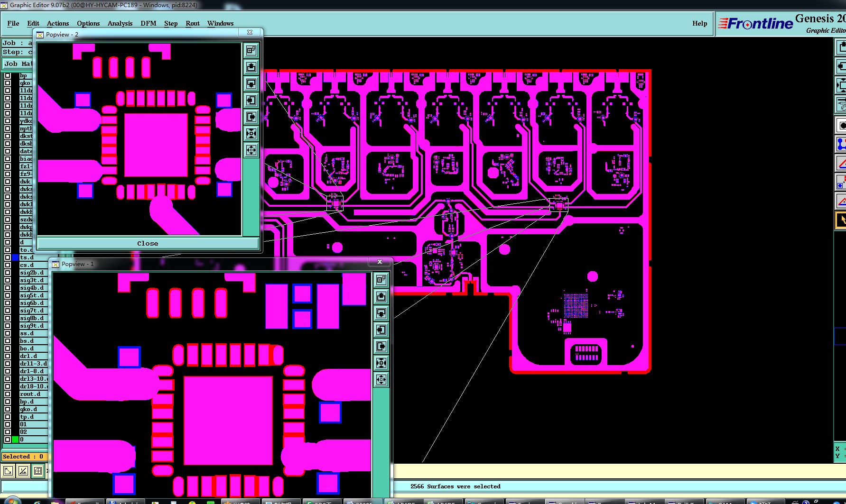Click the four-direction zoom icon in main right toolbar
This screenshot has height=504, width=846.
[x=841, y=85]
